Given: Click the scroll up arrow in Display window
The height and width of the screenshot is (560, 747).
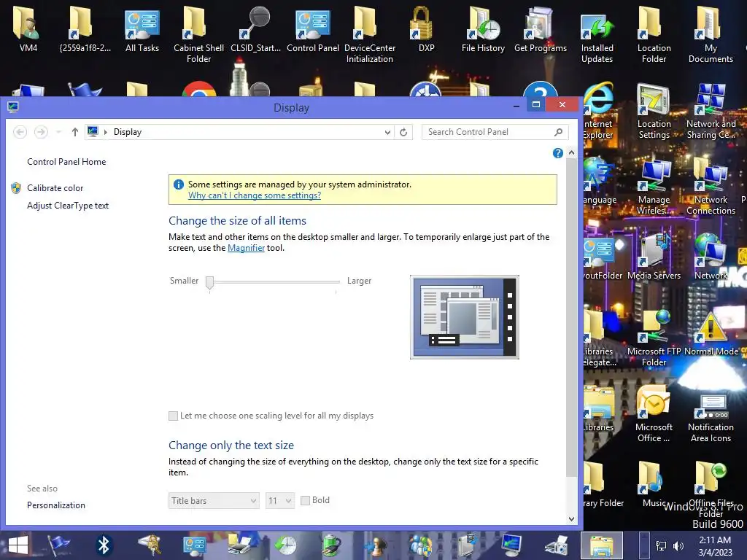Looking at the screenshot, I should point(571,153).
